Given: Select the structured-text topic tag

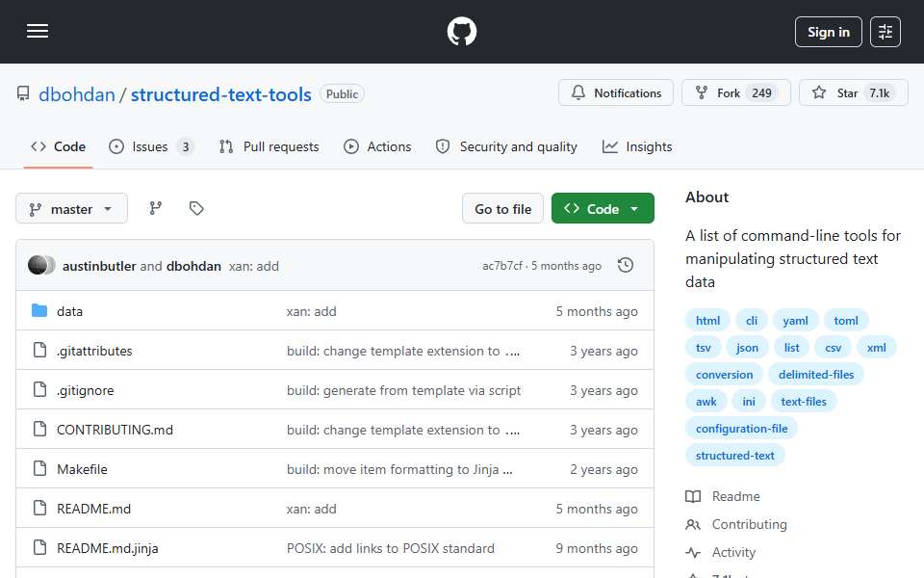Looking at the screenshot, I should [x=734, y=456].
